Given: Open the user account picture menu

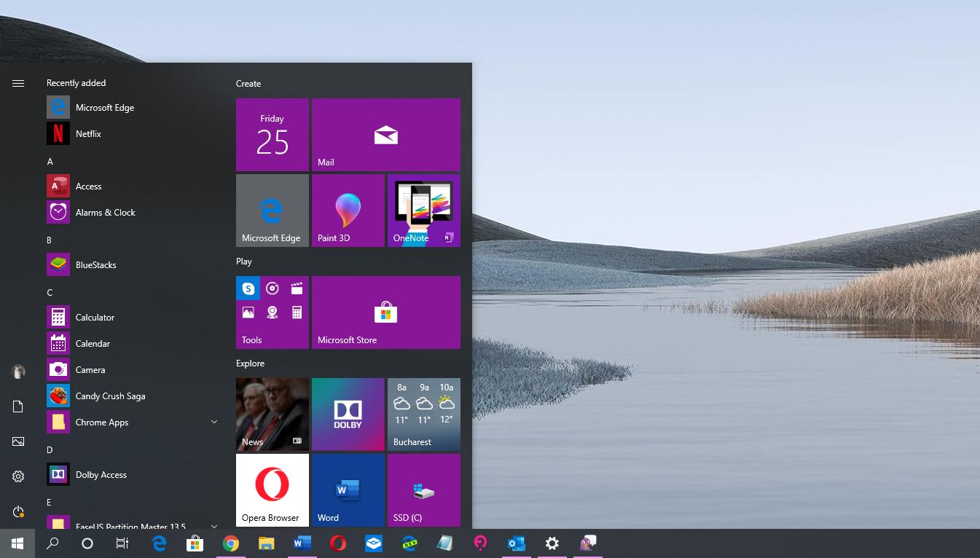Looking at the screenshot, I should point(18,372).
